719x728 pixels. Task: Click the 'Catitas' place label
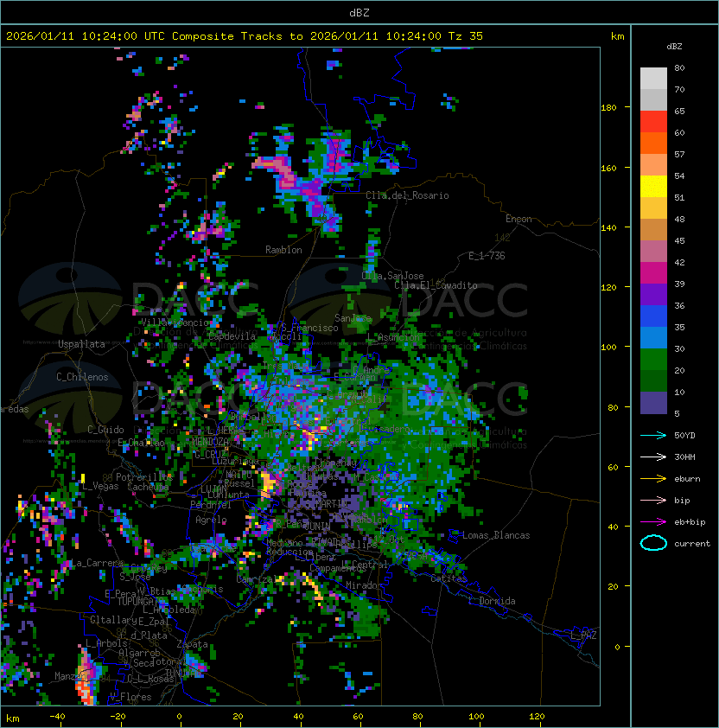pos(449,578)
